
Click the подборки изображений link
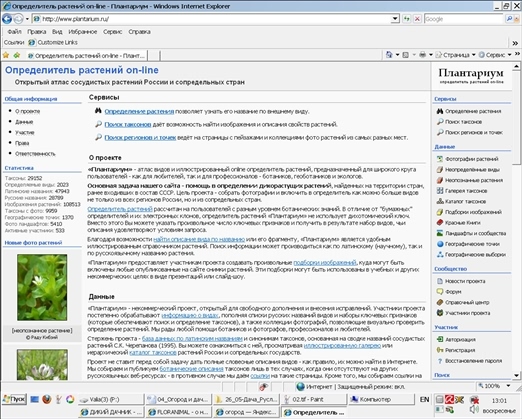[x=325, y=262]
